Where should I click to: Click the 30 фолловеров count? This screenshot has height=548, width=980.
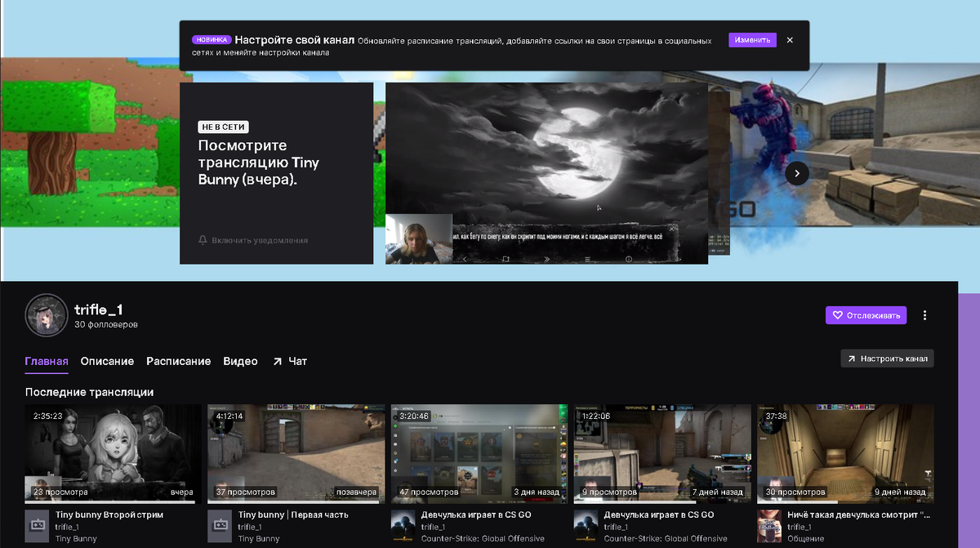click(x=105, y=325)
